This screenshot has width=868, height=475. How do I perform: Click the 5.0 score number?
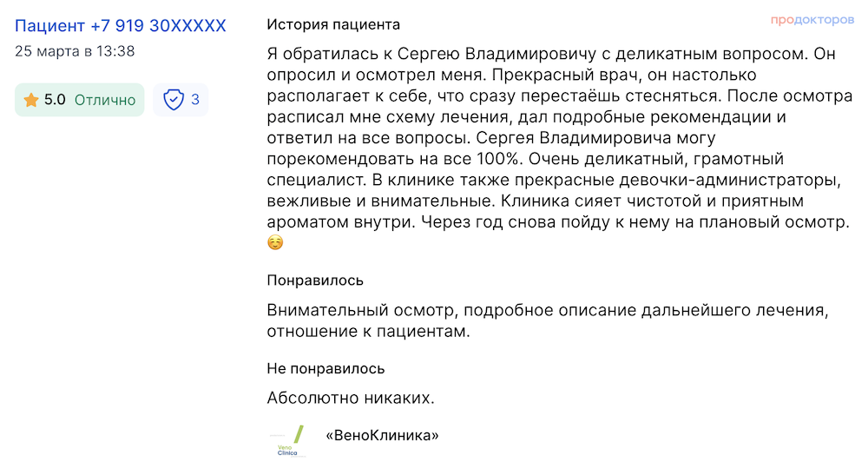[x=55, y=100]
